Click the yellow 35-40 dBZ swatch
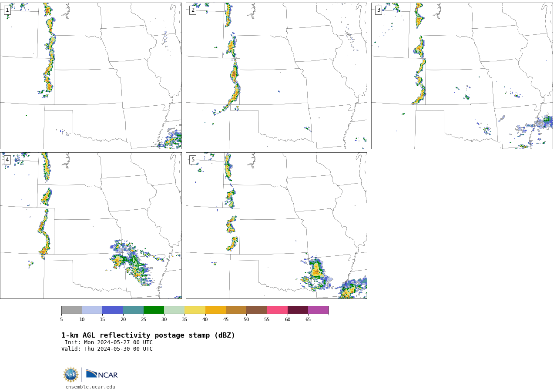This screenshot has height=392, width=557. (195, 310)
